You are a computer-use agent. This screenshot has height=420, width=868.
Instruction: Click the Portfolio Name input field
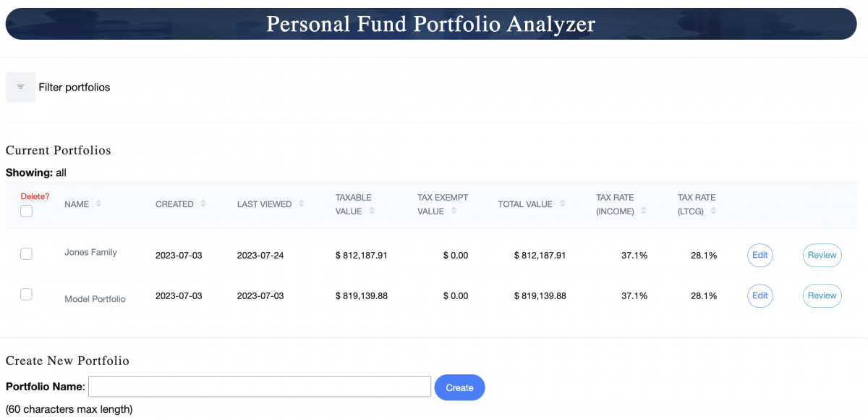click(x=259, y=386)
